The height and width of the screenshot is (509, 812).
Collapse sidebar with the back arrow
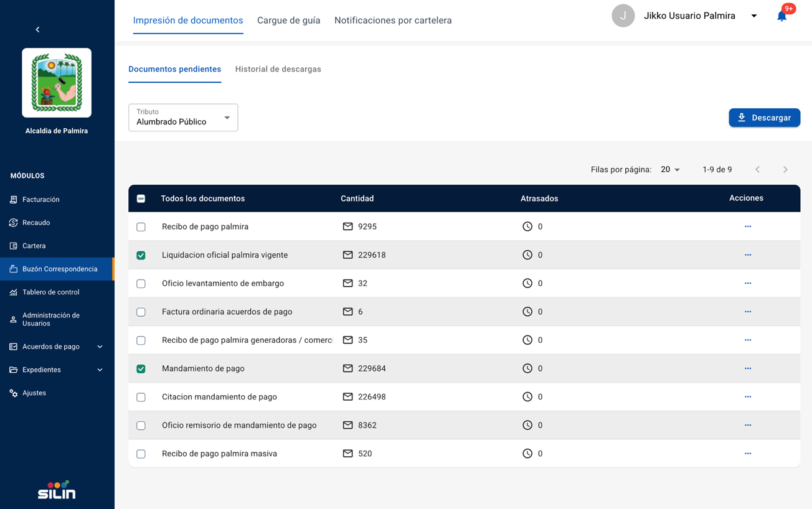[x=37, y=29]
